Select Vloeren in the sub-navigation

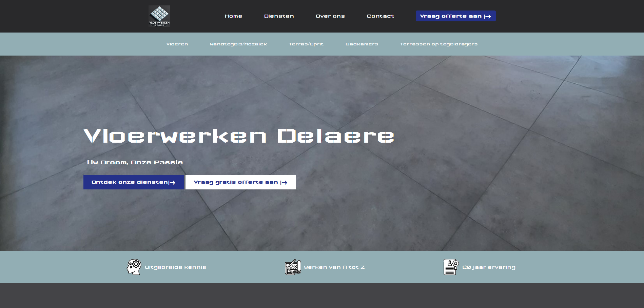177,44
